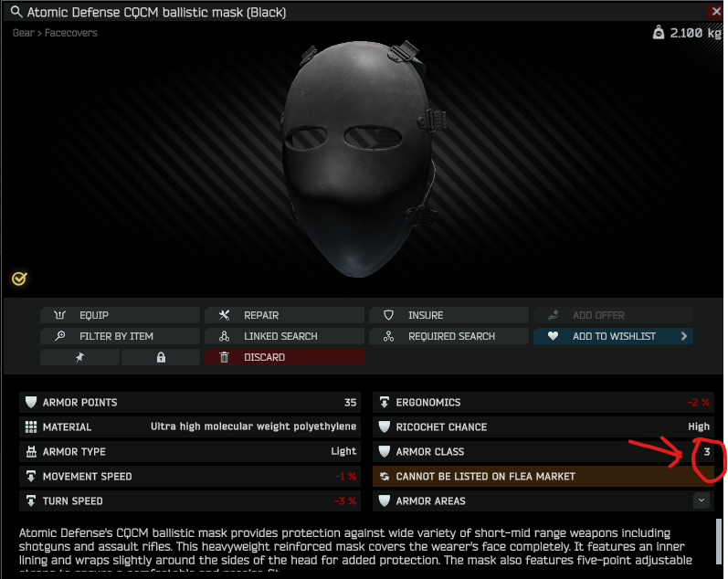
Task: Expand the Armor Areas dropdown chevron
Action: pos(702,500)
